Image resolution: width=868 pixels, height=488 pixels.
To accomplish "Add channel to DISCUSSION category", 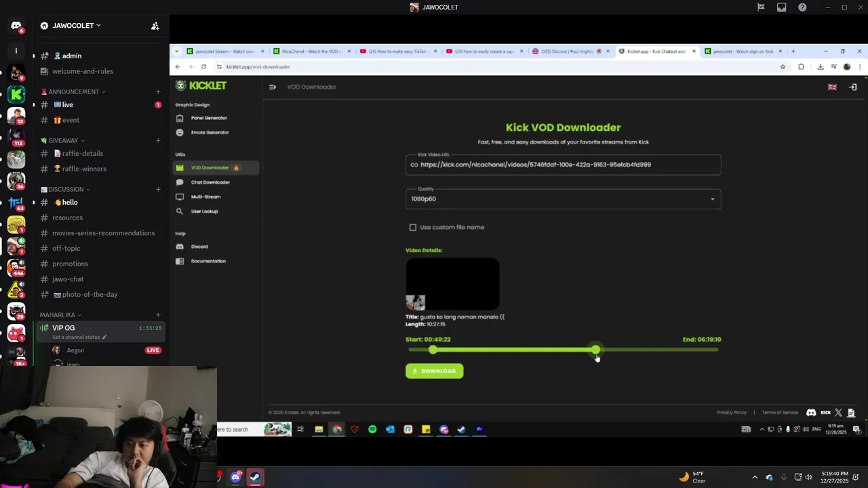I will [x=158, y=189].
